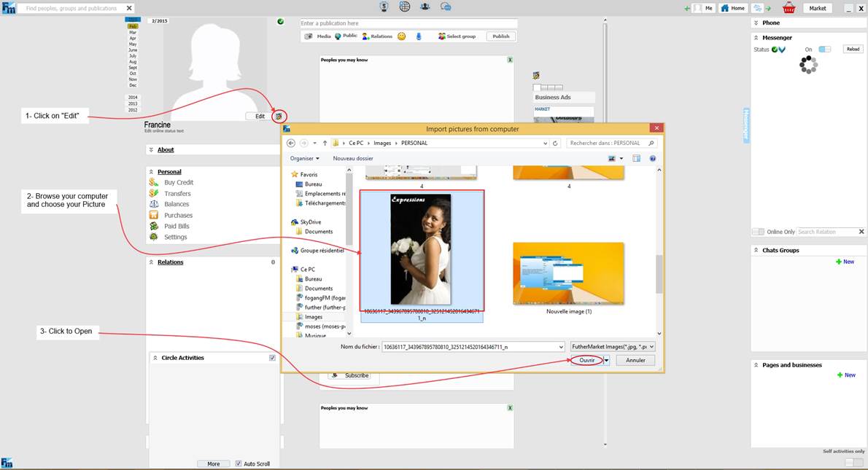Click the Reload button in Messenger
Image resolution: width=868 pixels, height=470 pixels.
click(x=853, y=50)
